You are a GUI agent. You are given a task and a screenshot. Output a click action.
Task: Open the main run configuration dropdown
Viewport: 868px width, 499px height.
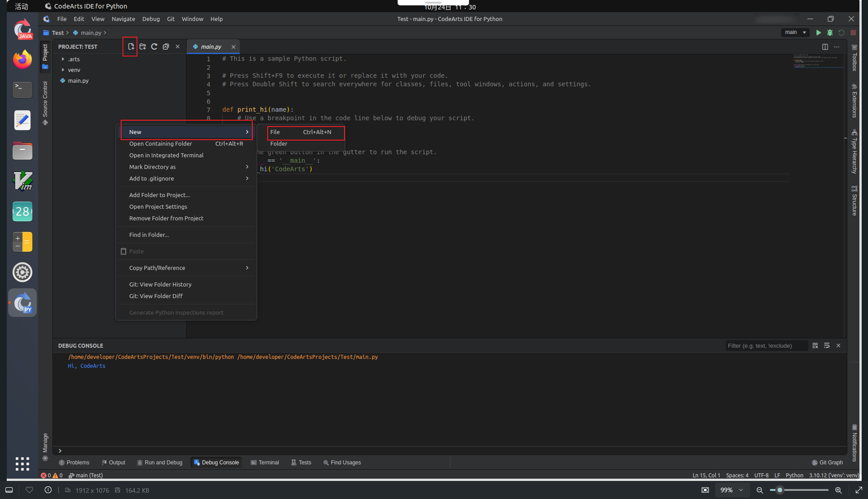coord(795,33)
